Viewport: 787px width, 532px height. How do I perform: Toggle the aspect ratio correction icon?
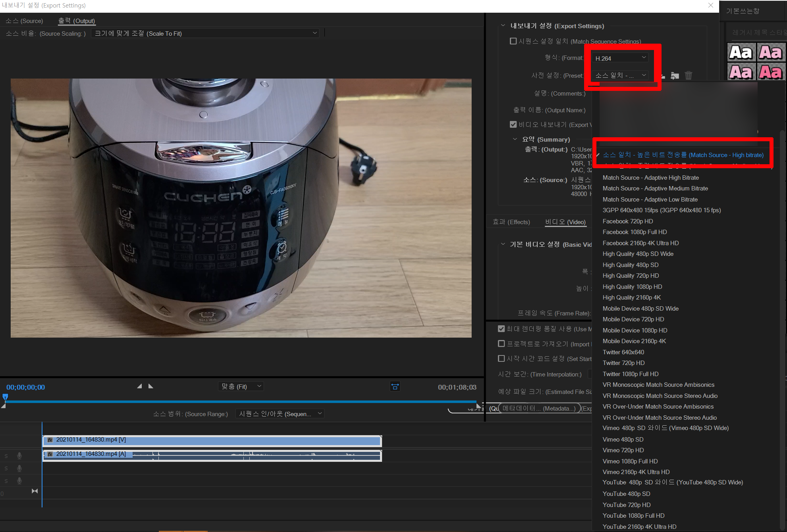(395, 386)
